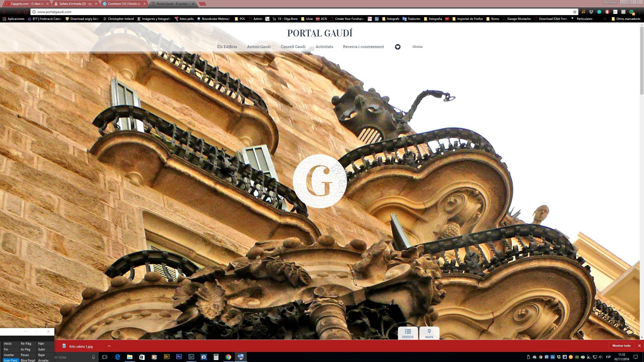Click Mostrar todo downloads button

tap(621, 346)
